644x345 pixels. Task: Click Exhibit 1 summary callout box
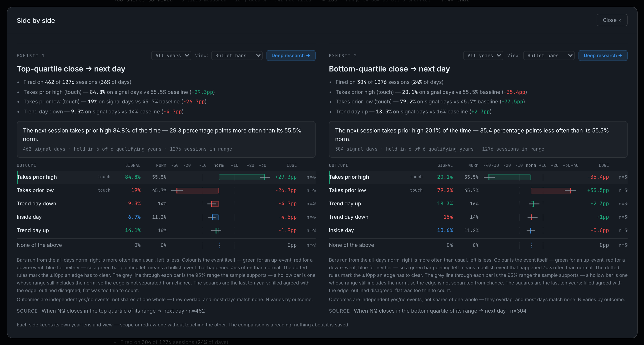coord(166,139)
